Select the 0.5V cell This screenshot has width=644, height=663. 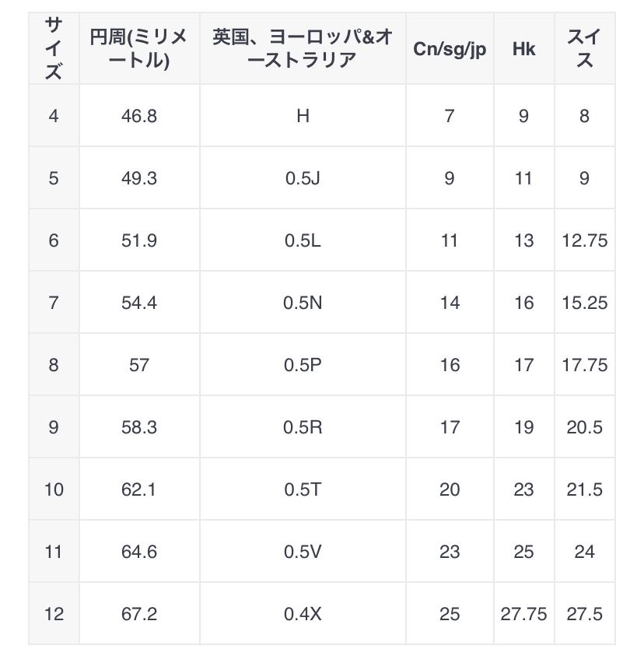[x=303, y=552]
